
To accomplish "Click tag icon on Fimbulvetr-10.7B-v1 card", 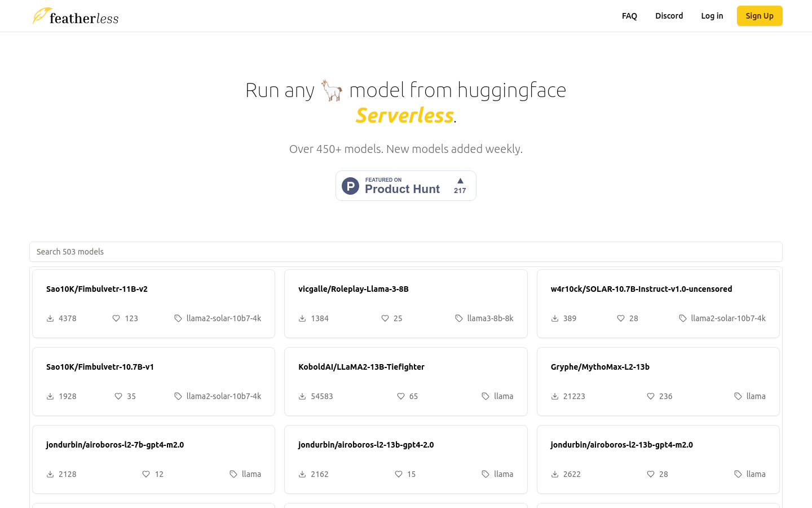I will tap(178, 396).
